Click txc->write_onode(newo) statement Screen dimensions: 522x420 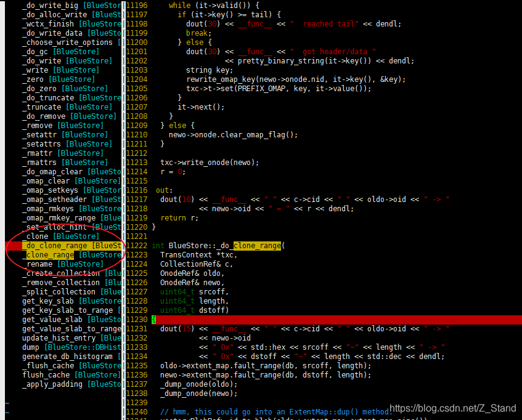(210, 163)
